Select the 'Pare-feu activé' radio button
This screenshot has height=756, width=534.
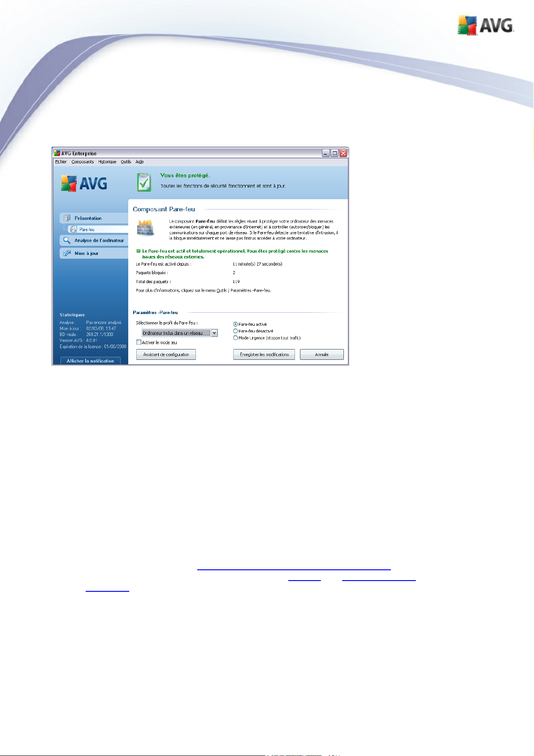[x=235, y=324]
